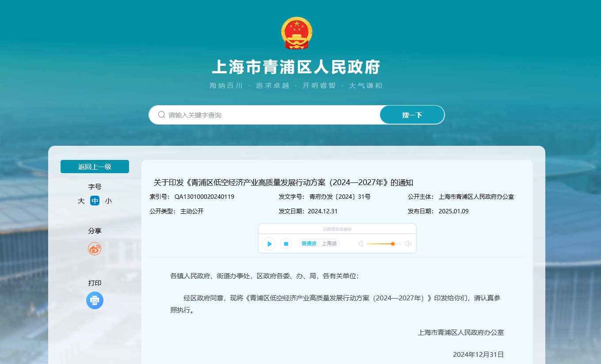Viewport: 601px width, 364px height.
Task: Click the index number QA130100020240119
Action: (204, 197)
